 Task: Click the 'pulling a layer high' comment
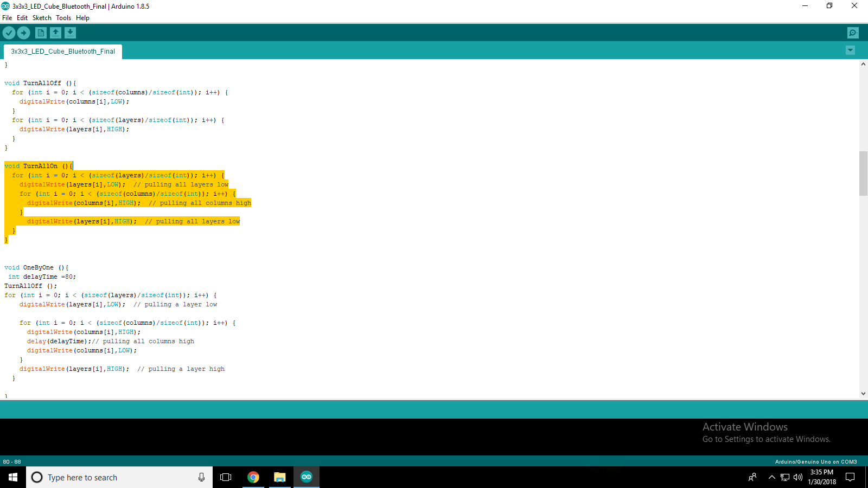181,369
